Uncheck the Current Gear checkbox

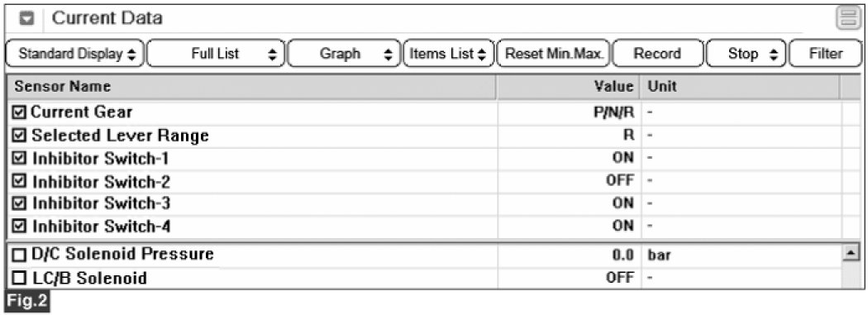tap(19, 112)
